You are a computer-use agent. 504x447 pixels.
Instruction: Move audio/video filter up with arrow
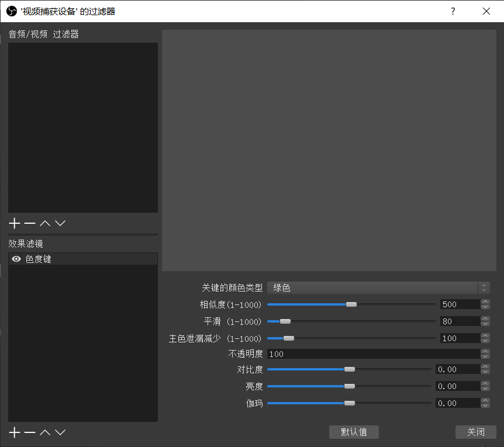click(45, 223)
